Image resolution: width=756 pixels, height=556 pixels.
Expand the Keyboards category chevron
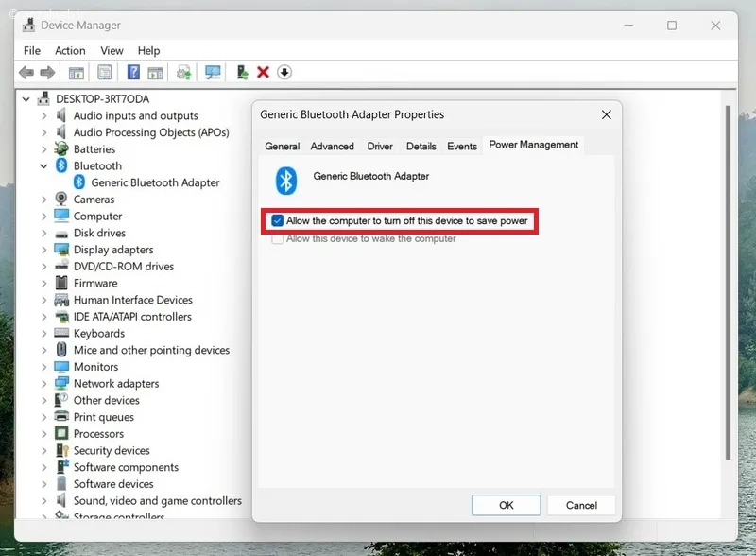click(x=43, y=334)
